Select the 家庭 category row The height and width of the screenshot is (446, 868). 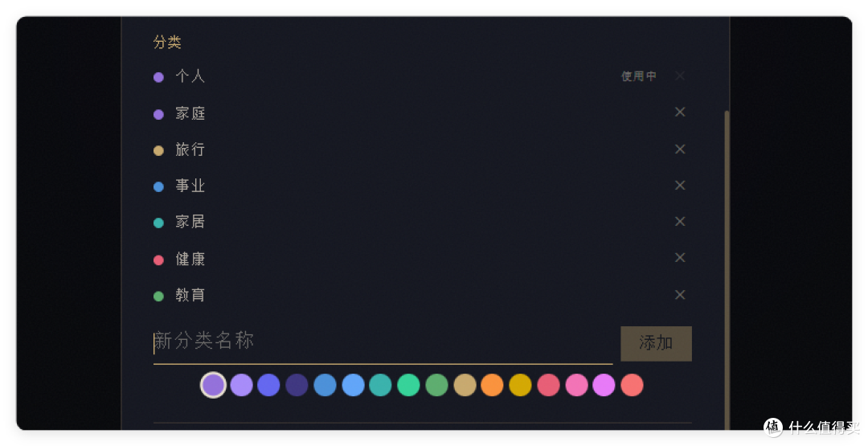pyautogui.click(x=423, y=113)
